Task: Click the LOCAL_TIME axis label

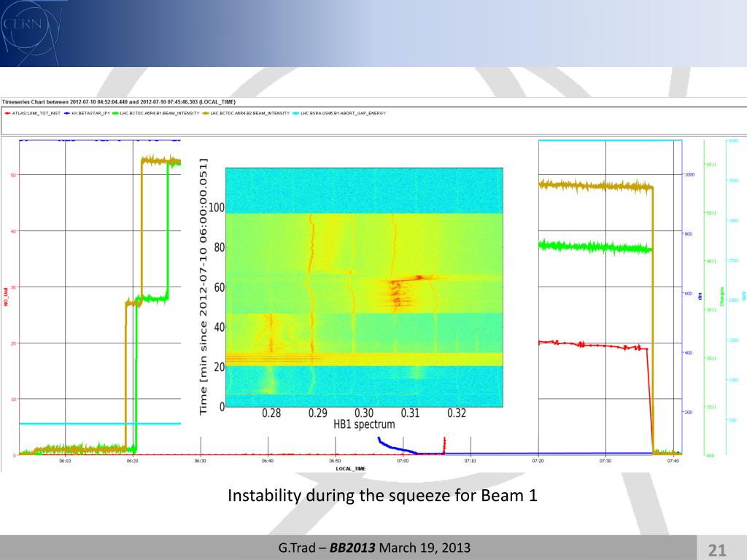Action: pyautogui.click(x=351, y=469)
